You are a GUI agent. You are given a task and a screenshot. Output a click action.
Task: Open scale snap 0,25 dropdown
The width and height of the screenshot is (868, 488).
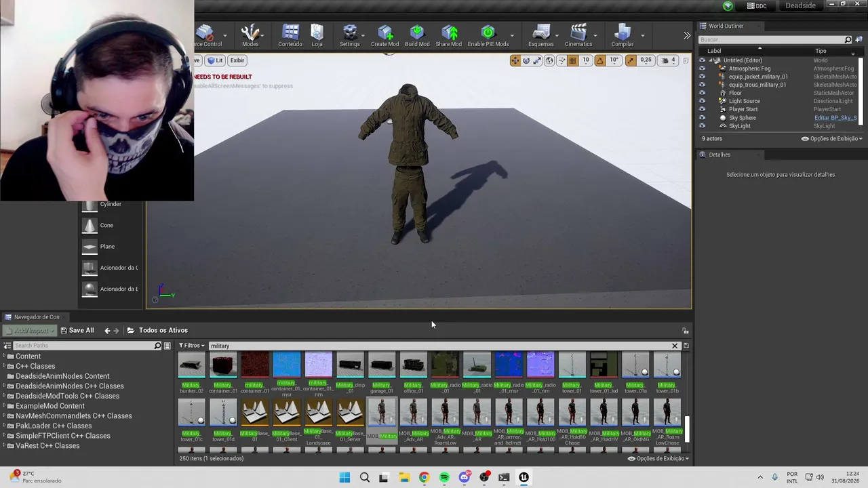tap(646, 60)
